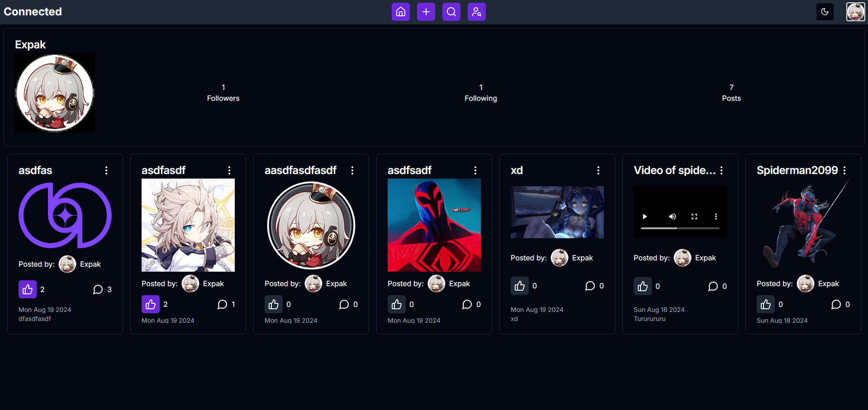
Task: Mute the spider video volume icon
Action: (673, 217)
